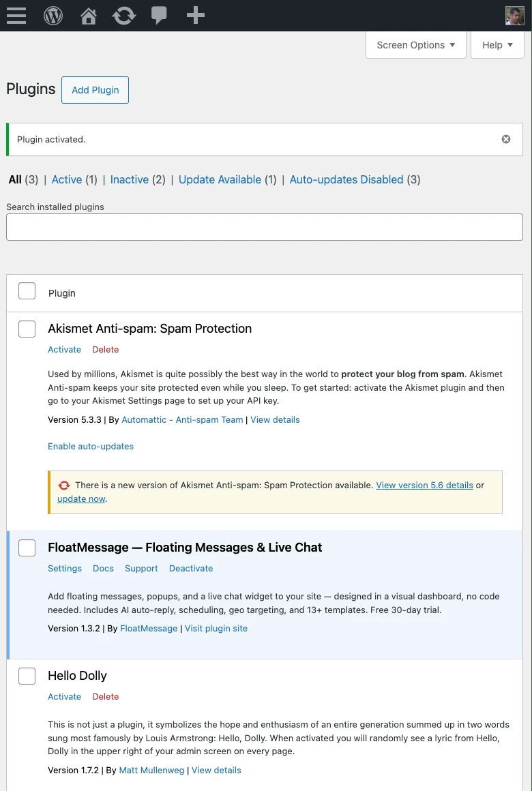Visit the site via the home icon
Image resolution: width=532 pixels, height=791 pixels.
pos(88,15)
